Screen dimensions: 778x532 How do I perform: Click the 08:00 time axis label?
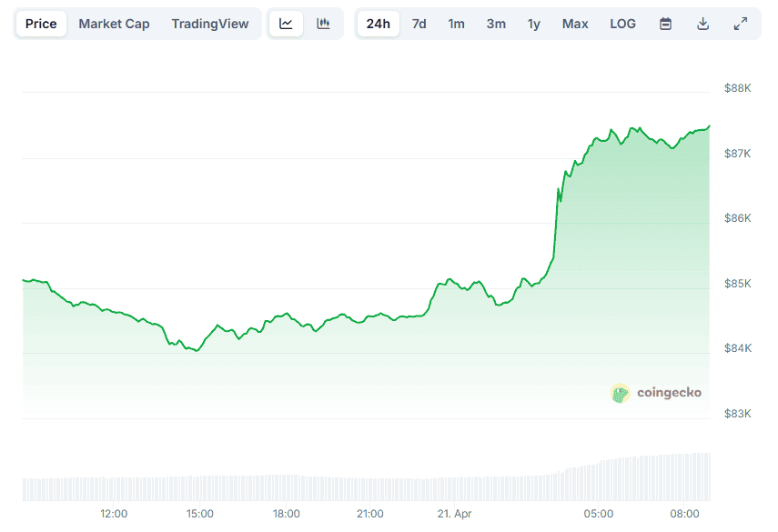point(684,514)
